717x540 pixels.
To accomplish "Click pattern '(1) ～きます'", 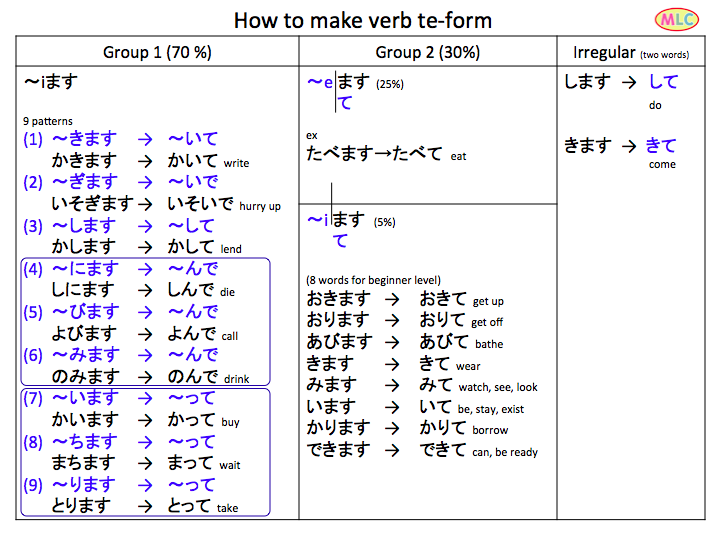I will pos(70,139).
